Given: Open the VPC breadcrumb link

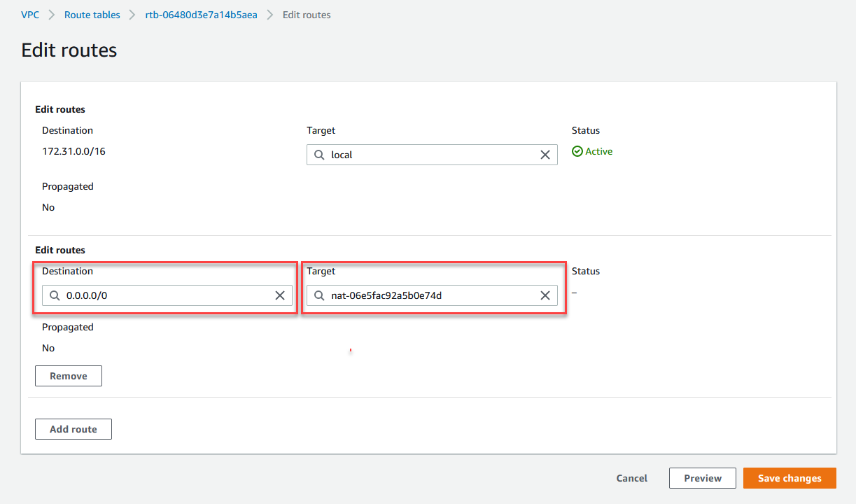Looking at the screenshot, I should click(x=30, y=15).
